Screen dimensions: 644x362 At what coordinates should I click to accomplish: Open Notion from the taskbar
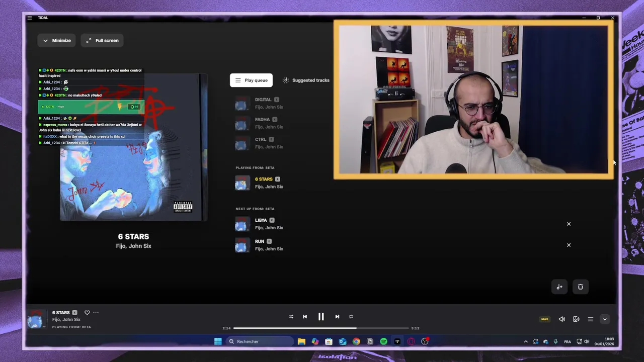point(370,341)
